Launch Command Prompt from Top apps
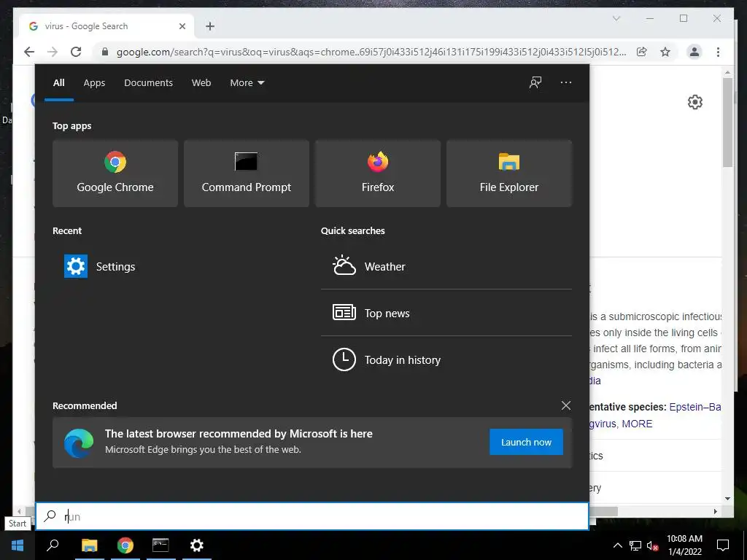 (x=247, y=174)
